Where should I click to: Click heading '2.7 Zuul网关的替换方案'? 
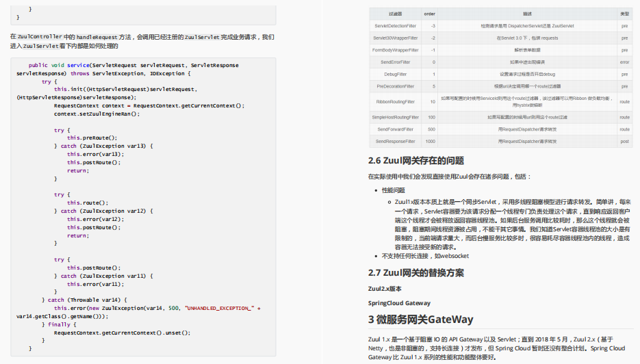pos(416,272)
